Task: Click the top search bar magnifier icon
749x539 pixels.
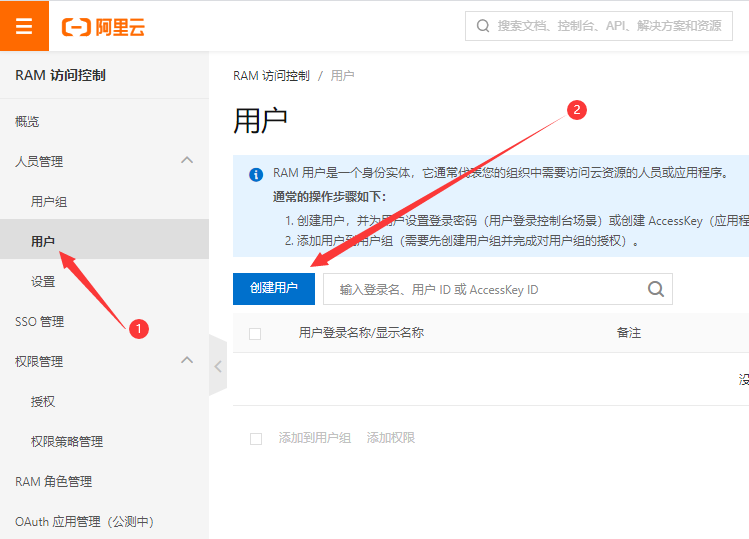Action: click(483, 26)
